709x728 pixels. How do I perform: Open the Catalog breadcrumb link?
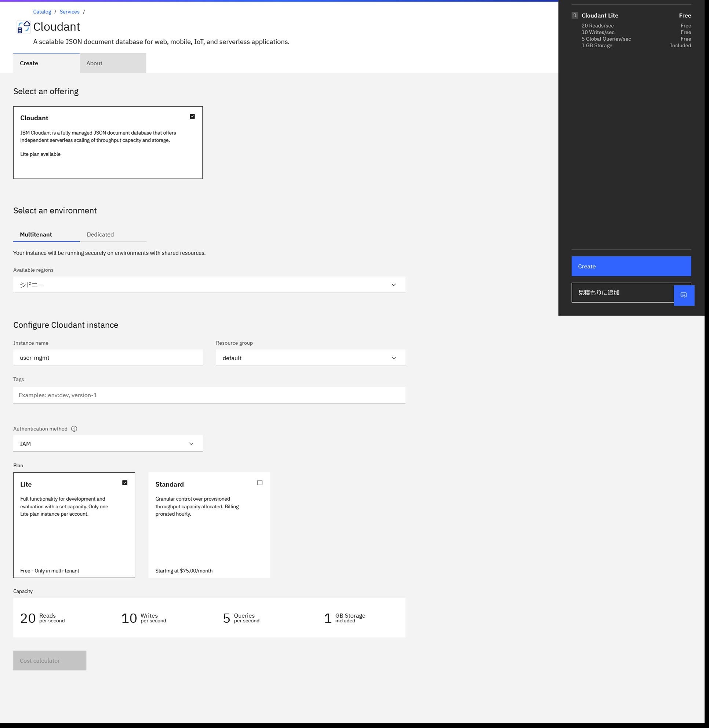pos(42,12)
